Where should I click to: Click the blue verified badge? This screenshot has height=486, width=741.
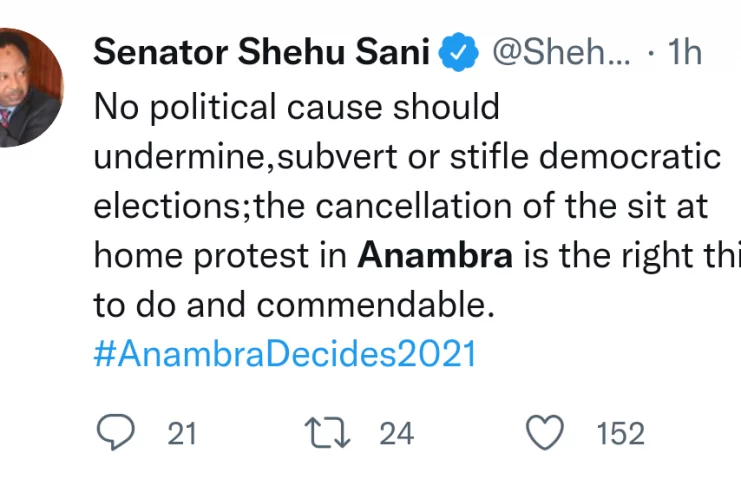coord(458,52)
